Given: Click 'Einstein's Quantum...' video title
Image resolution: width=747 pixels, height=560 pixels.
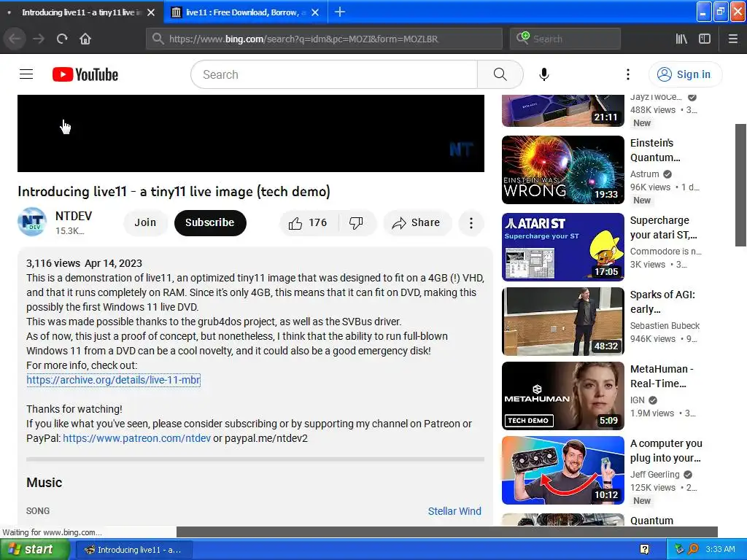Looking at the screenshot, I should 655,150.
